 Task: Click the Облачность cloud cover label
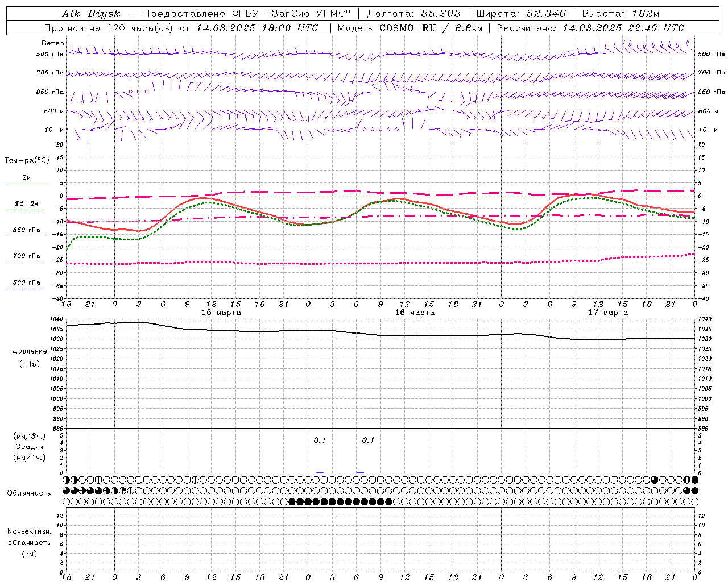click(29, 493)
